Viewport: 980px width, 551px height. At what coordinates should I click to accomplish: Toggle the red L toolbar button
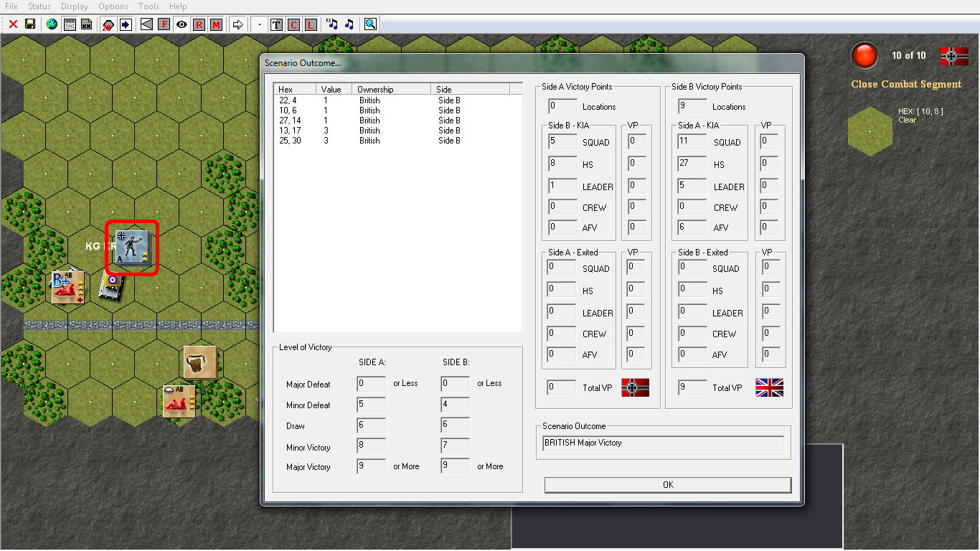click(x=311, y=24)
